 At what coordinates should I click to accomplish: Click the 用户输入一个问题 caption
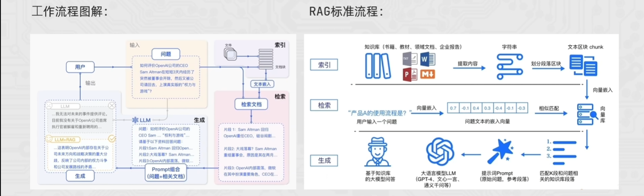[x=376, y=121]
